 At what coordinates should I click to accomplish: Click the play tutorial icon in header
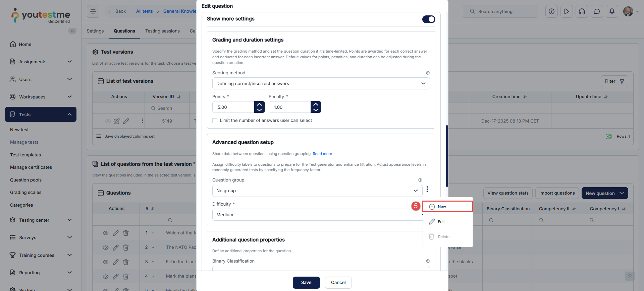pyautogui.click(x=567, y=11)
